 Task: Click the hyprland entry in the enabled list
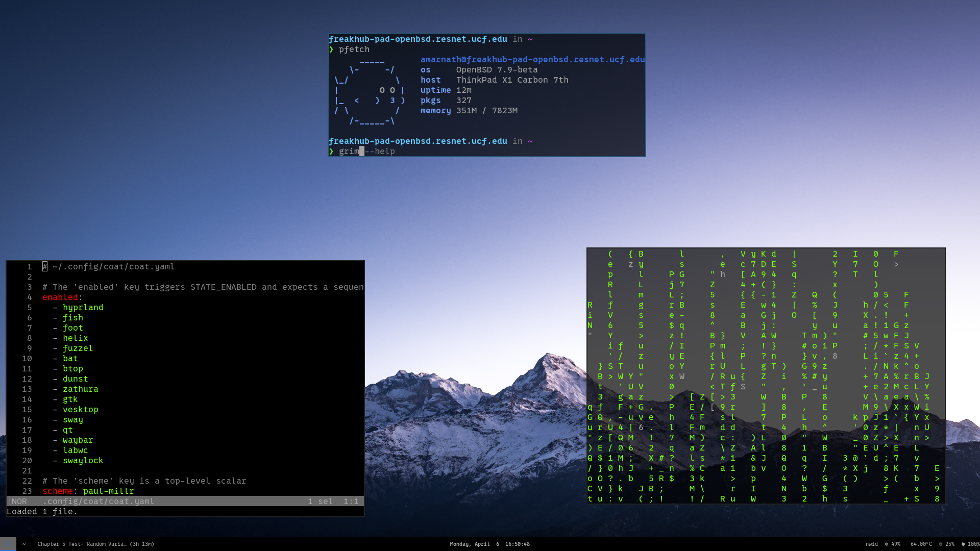click(x=83, y=307)
